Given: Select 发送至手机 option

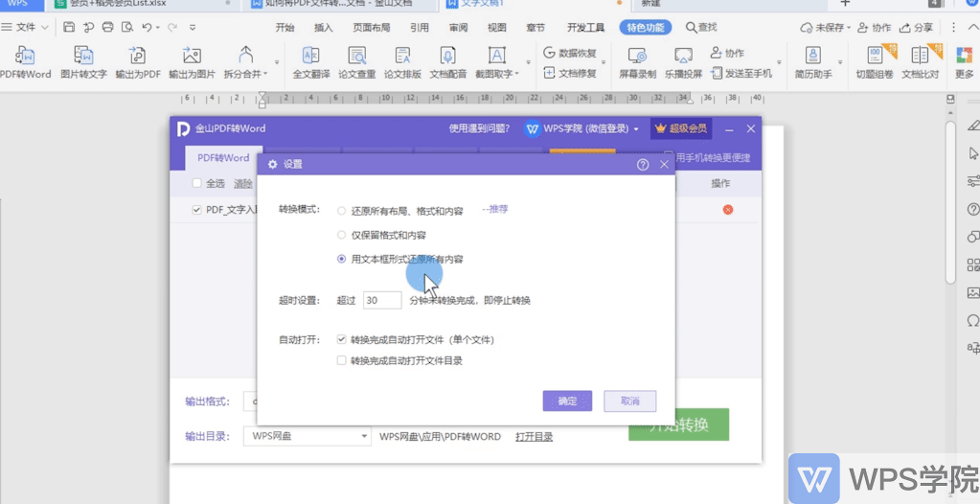Looking at the screenshot, I should [741, 73].
